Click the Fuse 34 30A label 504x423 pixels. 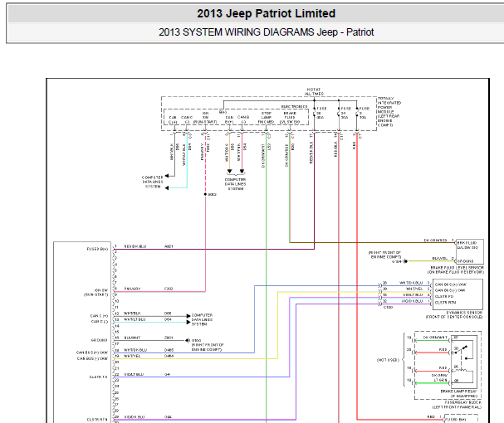345,113
